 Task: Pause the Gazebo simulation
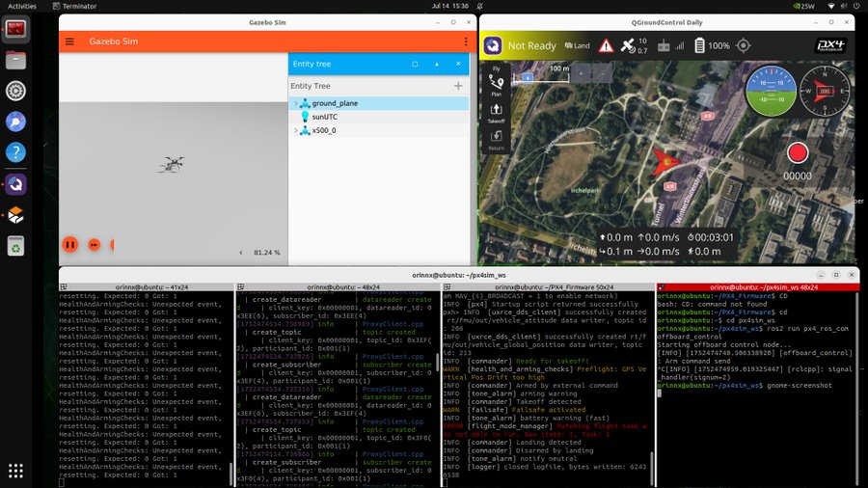click(70, 245)
